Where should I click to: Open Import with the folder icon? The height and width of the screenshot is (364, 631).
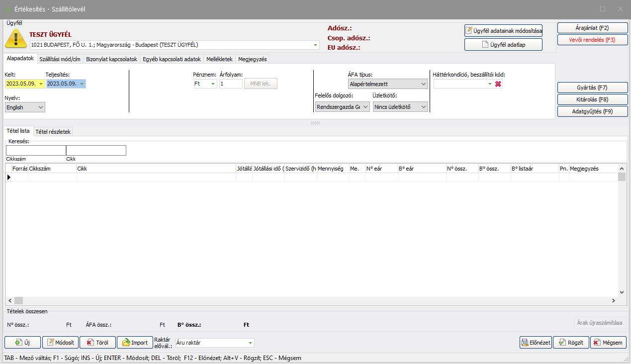tap(135, 342)
